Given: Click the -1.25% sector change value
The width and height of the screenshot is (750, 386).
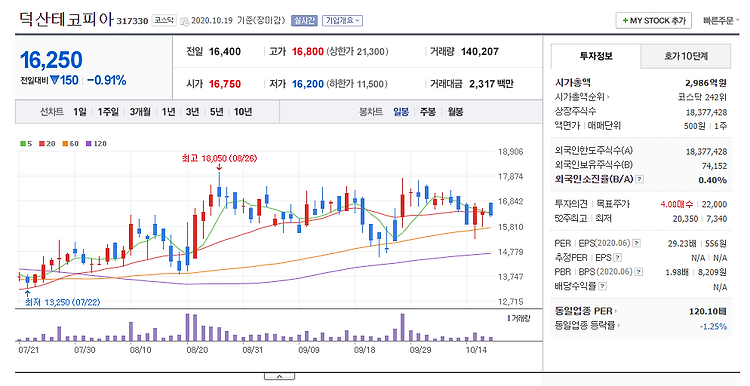Looking at the screenshot, I should (713, 327).
